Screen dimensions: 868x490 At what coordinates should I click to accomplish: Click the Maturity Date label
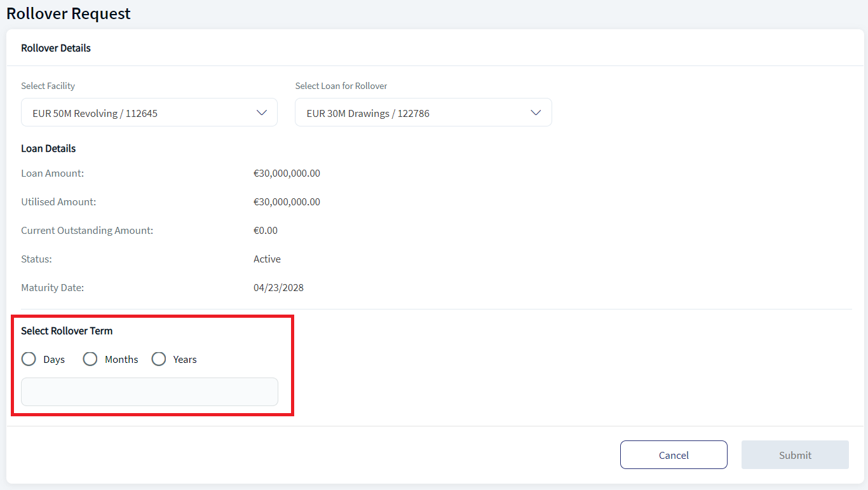[x=52, y=287]
